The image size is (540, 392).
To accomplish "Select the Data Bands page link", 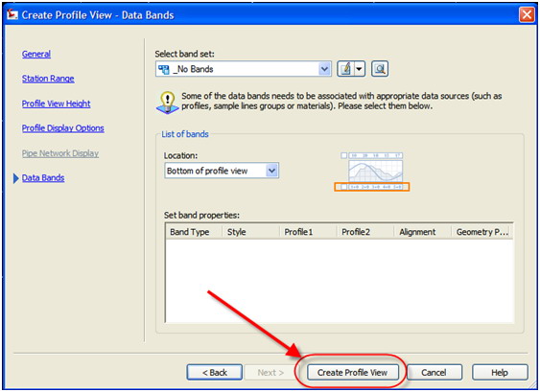I will (43, 178).
